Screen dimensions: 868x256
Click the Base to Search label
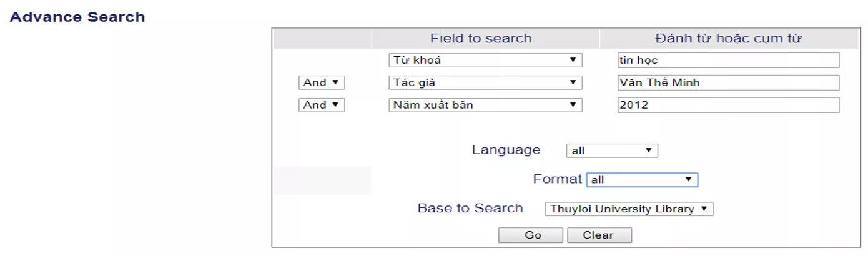pos(470,209)
